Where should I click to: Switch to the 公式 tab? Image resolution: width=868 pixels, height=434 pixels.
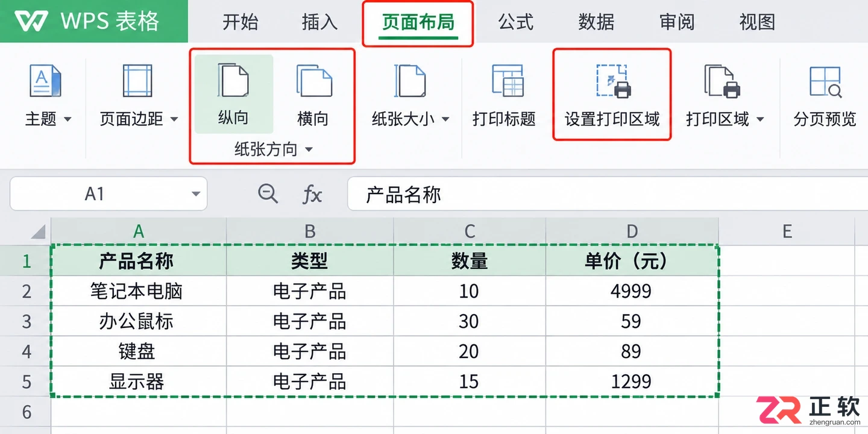pos(516,22)
